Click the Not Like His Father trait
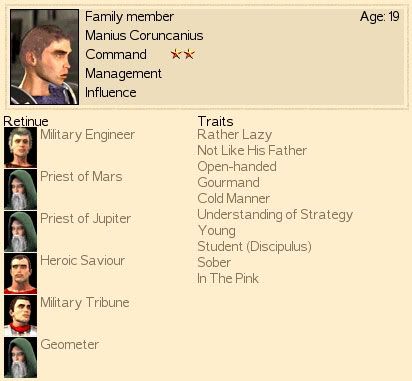Viewport: 412px width, 381px height. (252, 150)
